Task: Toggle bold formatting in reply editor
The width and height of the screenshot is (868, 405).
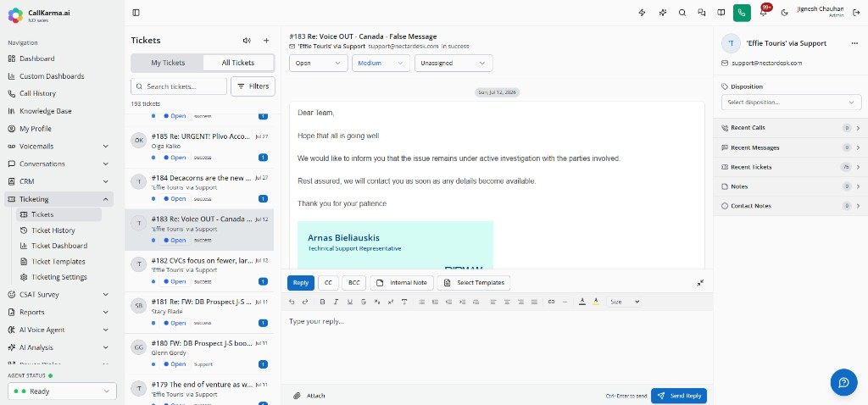Action: click(x=322, y=302)
